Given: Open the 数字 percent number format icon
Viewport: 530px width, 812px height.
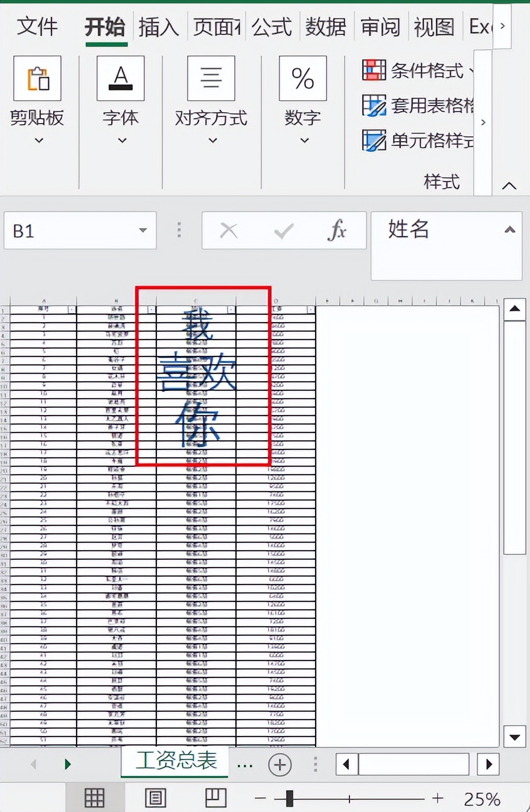Looking at the screenshot, I should click(x=302, y=78).
